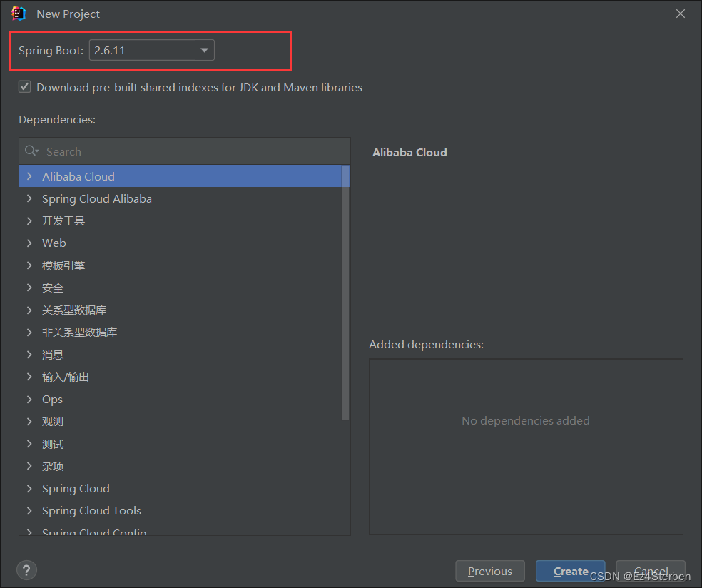Expand the Spring Cloud Alibaba chevron
702x588 pixels.
coord(29,198)
